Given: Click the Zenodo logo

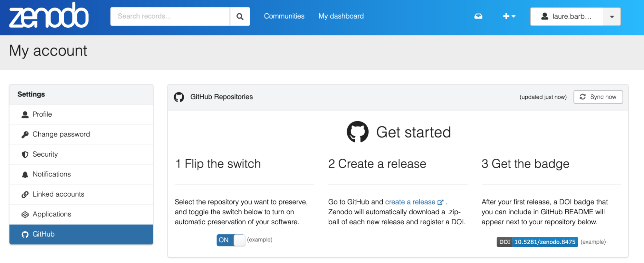Looking at the screenshot, I should pyautogui.click(x=49, y=16).
